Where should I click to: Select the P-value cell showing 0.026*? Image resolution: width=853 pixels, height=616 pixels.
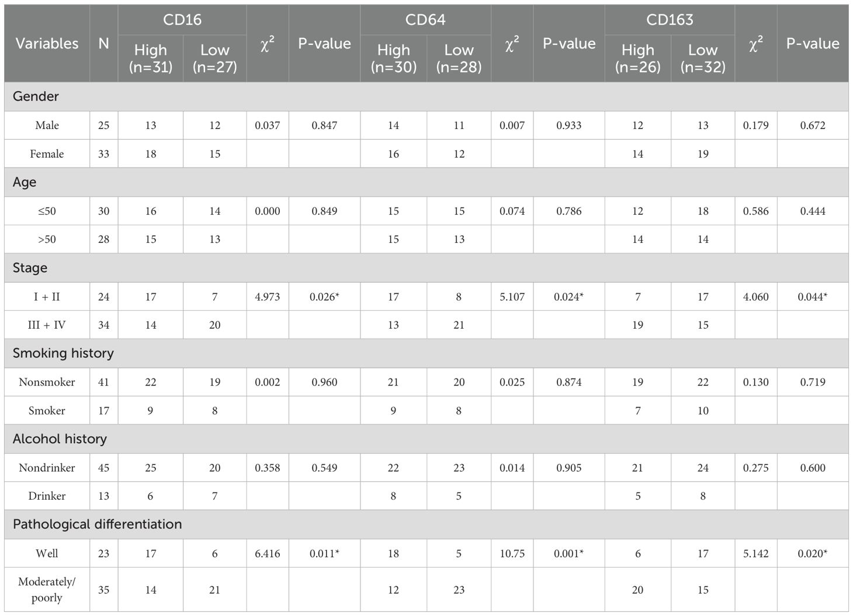[324, 297]
